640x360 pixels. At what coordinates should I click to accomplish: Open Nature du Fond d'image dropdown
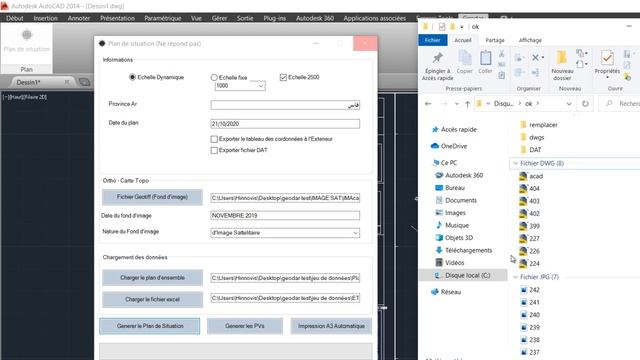(355, 233)
